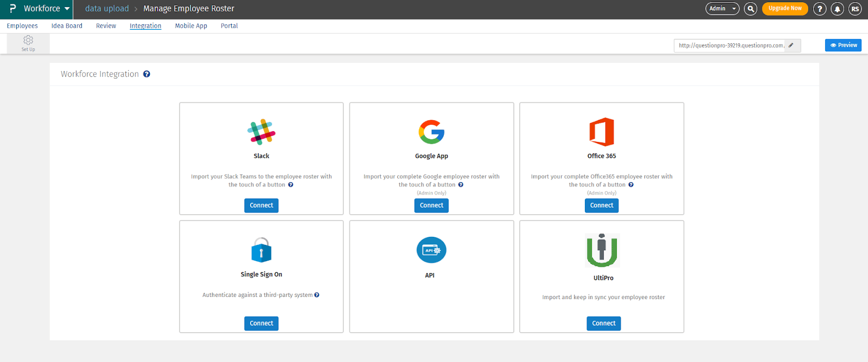Open the Slack description help icon
This screenshot has height=362, width=868.
tap(291, 185)
